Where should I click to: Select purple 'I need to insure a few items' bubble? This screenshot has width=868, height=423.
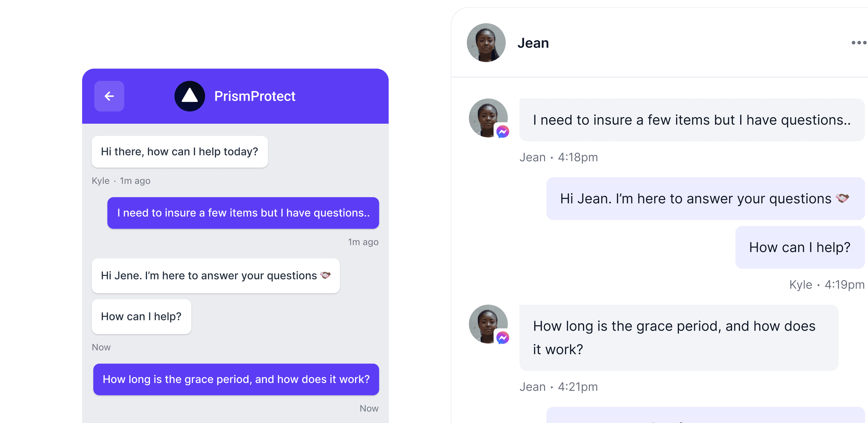[243, 213]
